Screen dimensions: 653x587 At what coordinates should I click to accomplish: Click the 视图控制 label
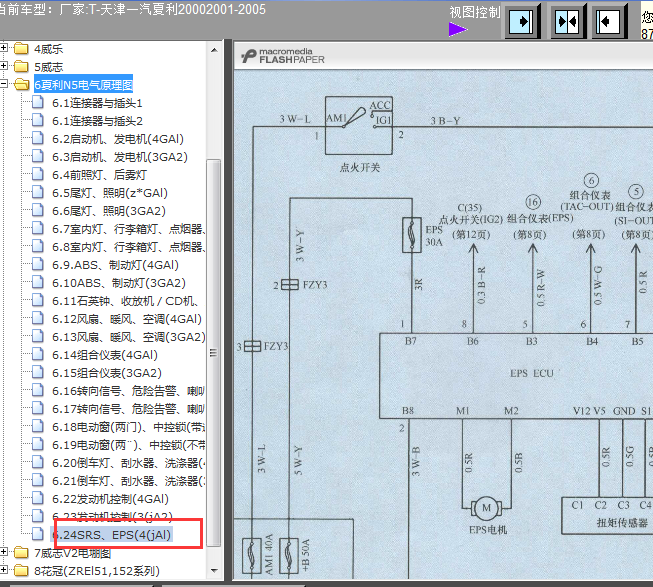(474, 12)
